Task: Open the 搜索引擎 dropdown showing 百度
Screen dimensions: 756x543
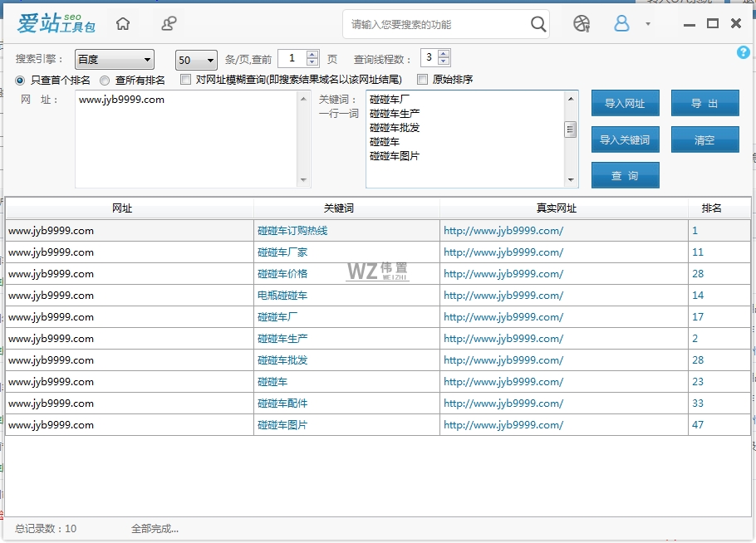Action: pyautogui.click(x=114, y=59)
